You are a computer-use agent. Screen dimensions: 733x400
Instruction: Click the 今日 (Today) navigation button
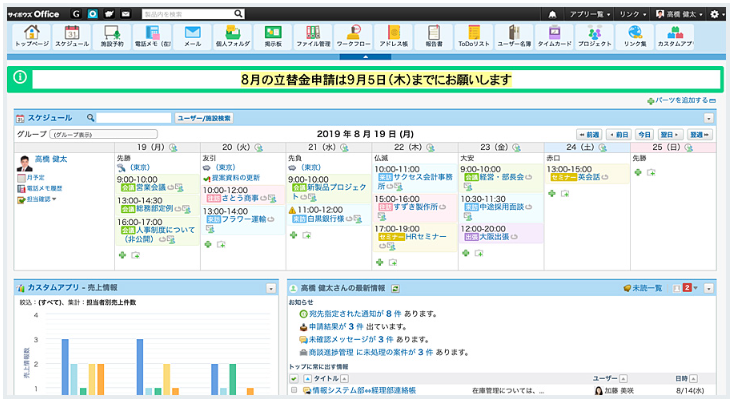click(644, 134)
